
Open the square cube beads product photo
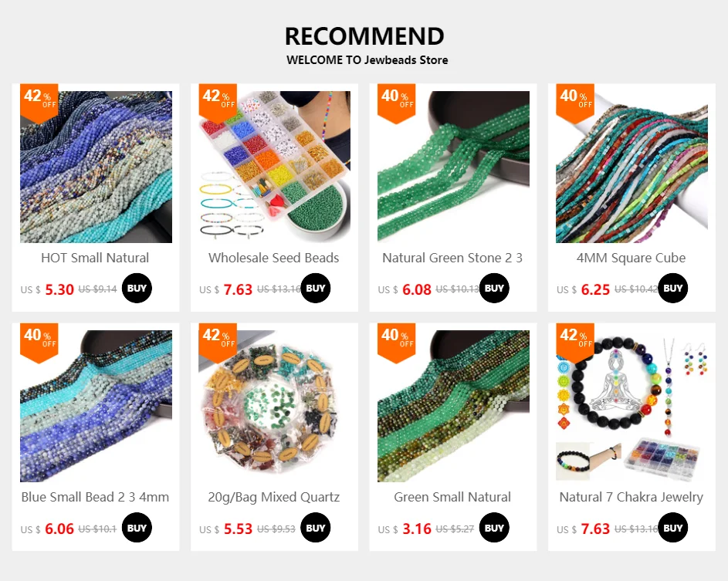pyautogui.click(x=632, y=167)
